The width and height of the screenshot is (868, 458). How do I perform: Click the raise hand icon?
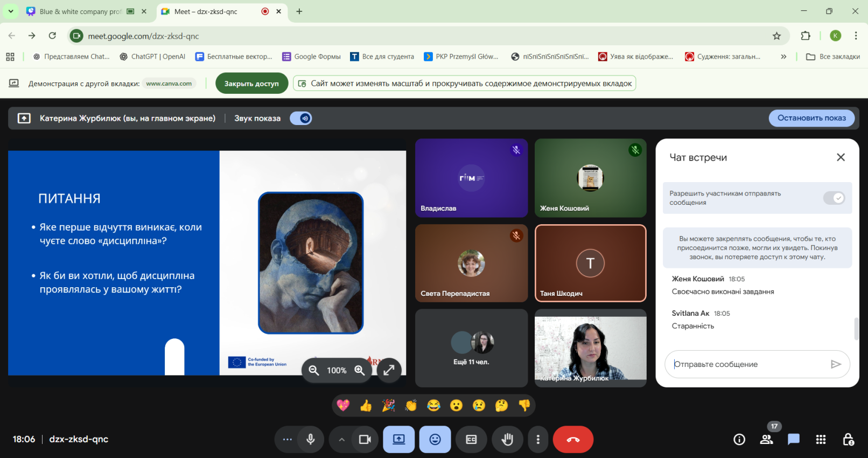click(507, 440)
